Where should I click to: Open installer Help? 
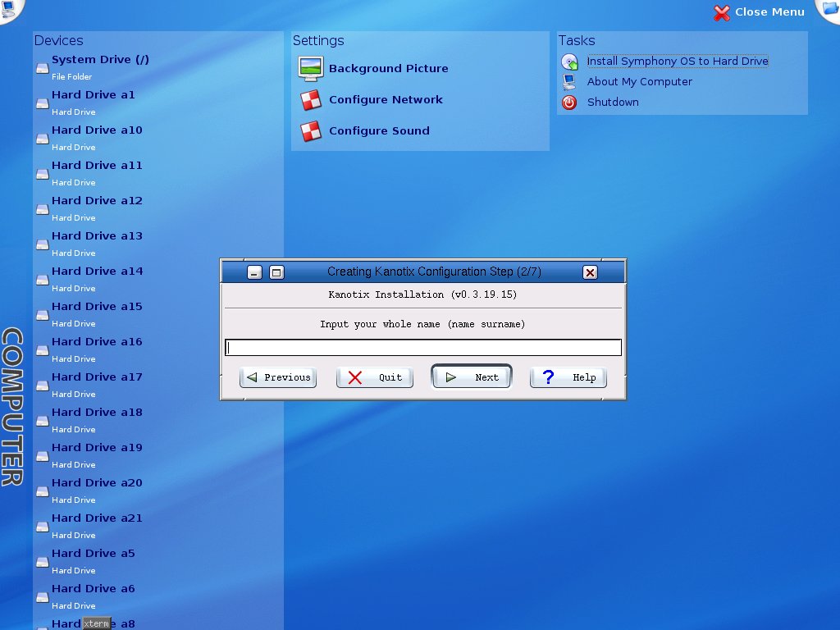click(568, 377)
